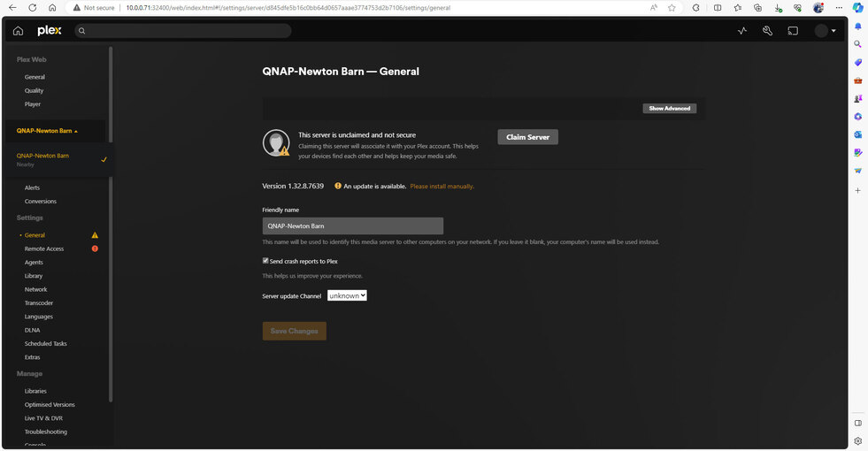Click the Version 1.32.8.7639 text
Viewport: 868px width, 451px height.
293,186
